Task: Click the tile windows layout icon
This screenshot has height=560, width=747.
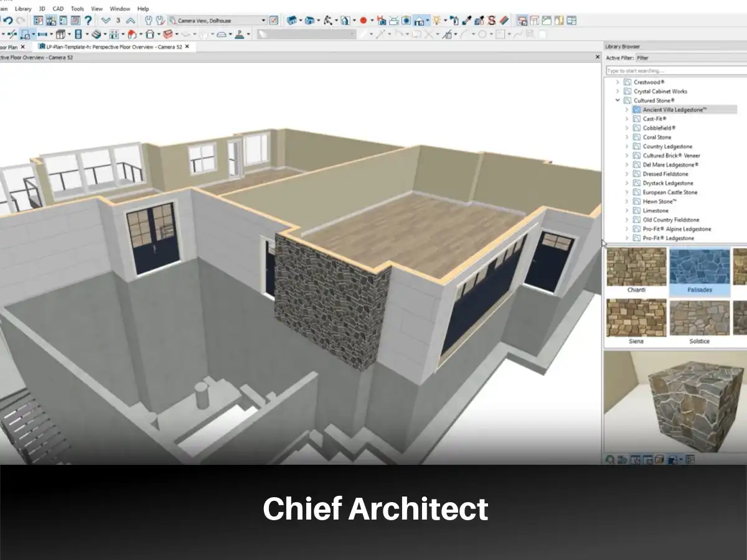Action: click(x=571, y=21)
